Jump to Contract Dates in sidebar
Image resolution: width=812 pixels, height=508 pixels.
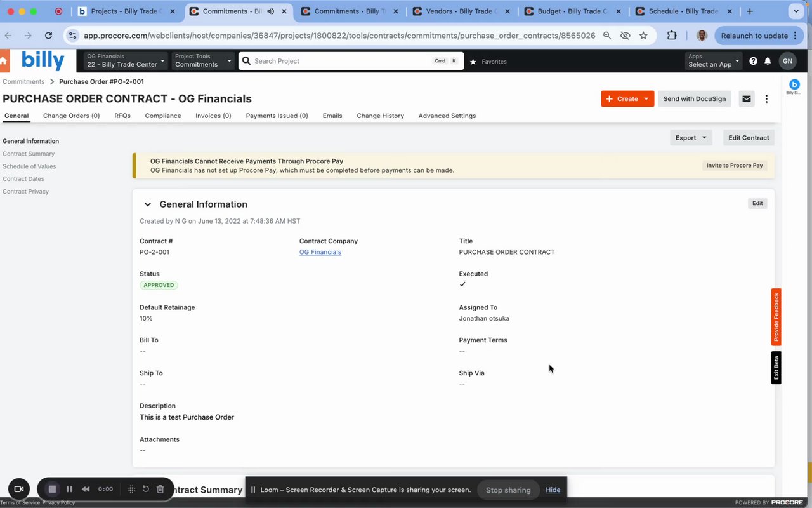point(23,179)
